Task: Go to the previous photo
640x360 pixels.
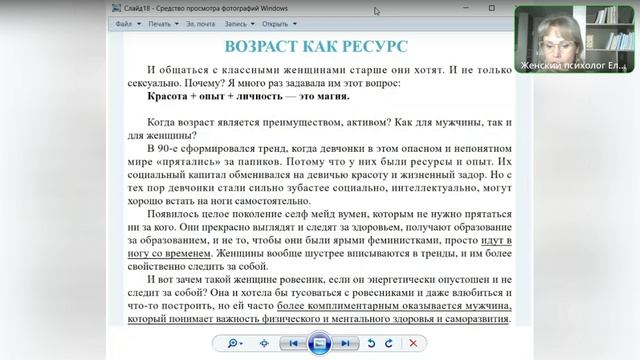Action: point(293,343)
